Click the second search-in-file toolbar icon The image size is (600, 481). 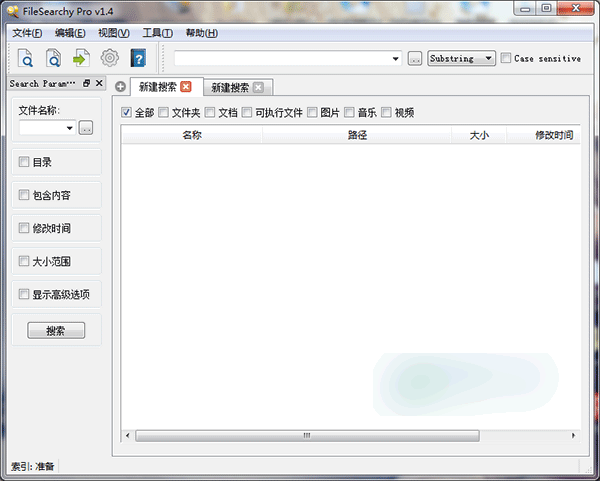tap(53, 59)
